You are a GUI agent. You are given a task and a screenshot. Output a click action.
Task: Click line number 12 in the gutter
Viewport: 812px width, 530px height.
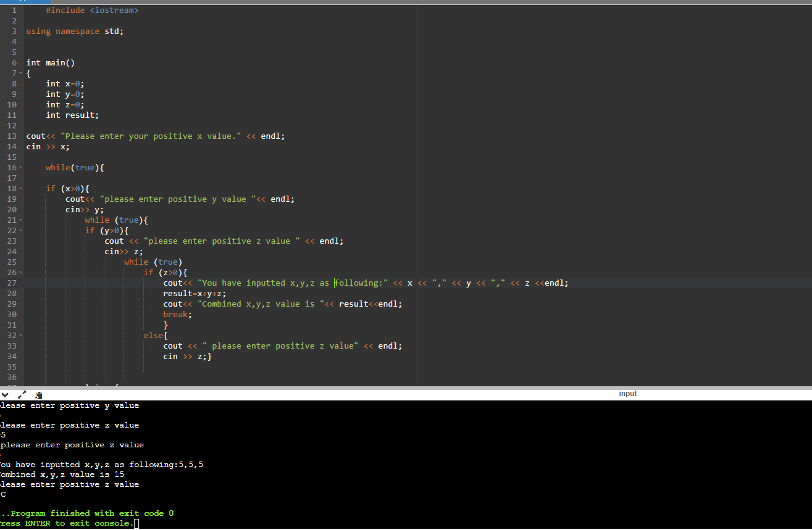12,126
